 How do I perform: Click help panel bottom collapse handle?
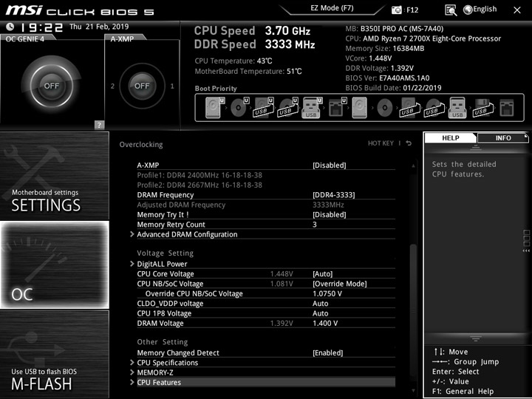(475, 338)
